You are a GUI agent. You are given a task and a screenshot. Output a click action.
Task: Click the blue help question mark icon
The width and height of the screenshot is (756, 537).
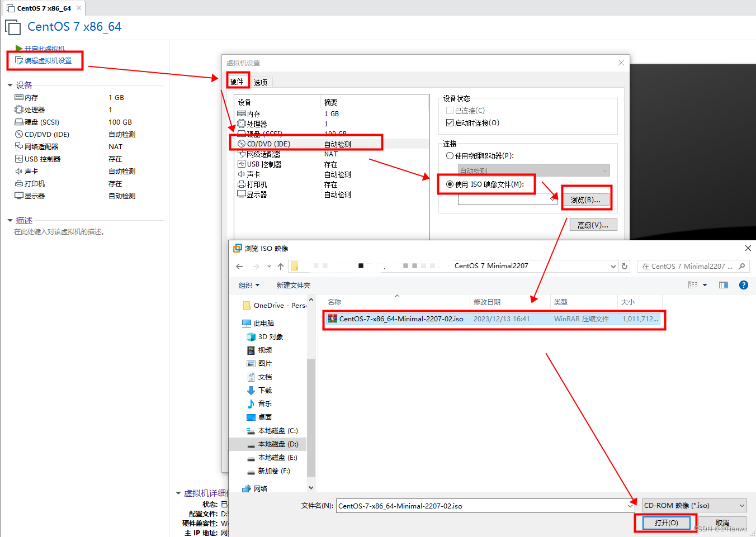click(744, 285)
